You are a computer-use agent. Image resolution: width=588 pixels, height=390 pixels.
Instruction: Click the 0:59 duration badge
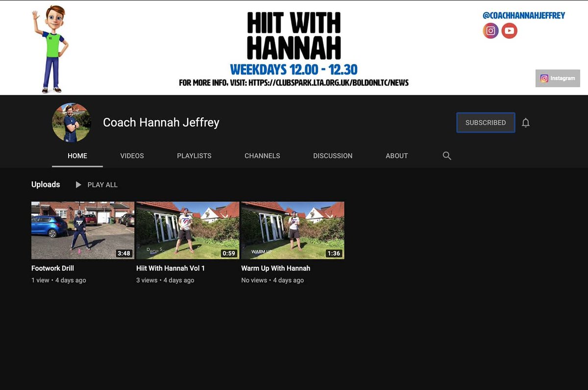[x=229, y=254]
